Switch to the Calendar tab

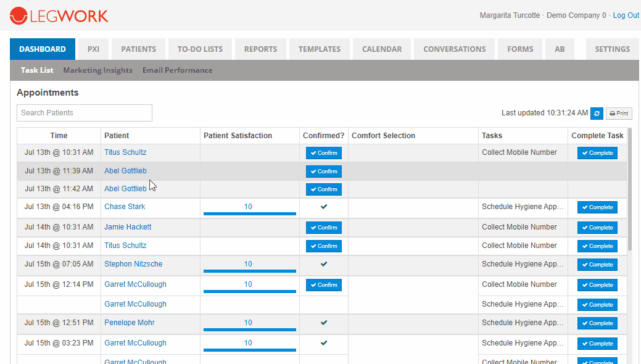pyautogui.click(x=382, y=49)
